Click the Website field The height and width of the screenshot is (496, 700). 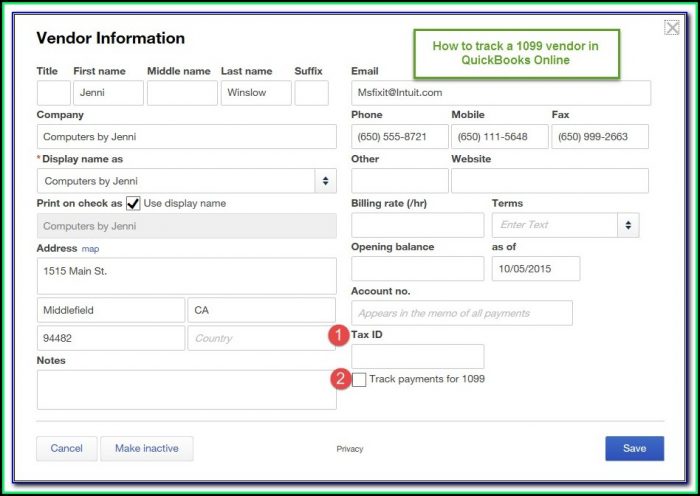550,181
